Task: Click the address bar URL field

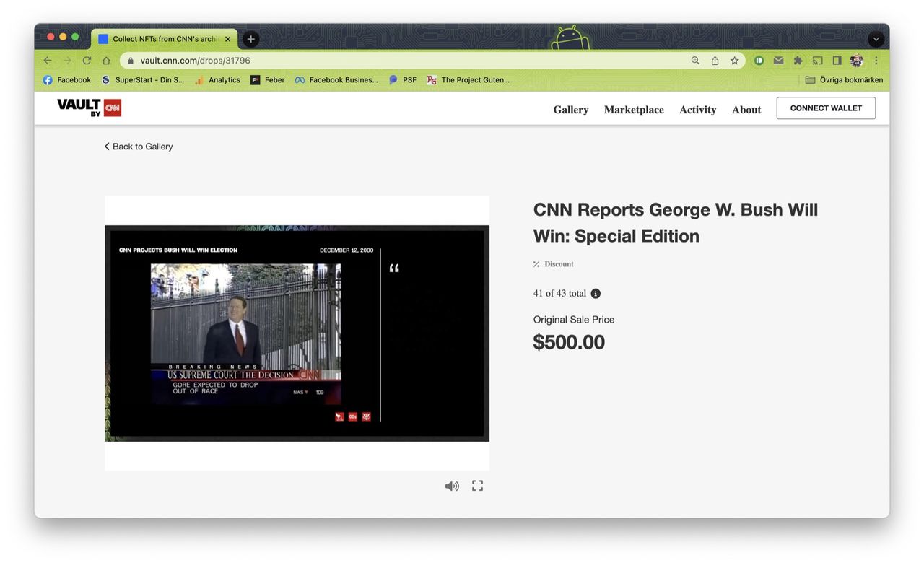Action: (x=404, y=61)
